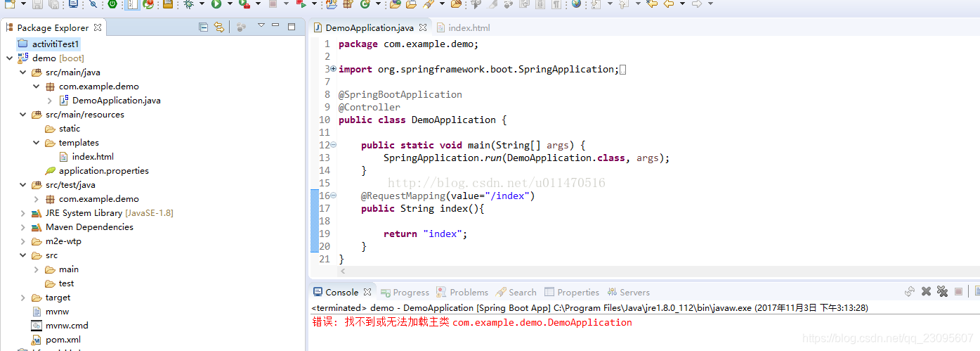Click the yellow Back navigation arrow
The height and width of the screenshot is (351, 980).
669,4
